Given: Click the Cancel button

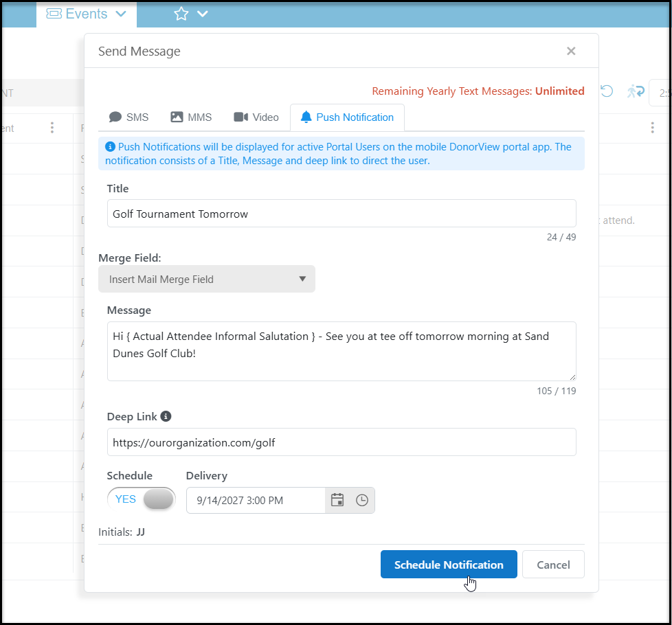Looking at the screenshot, I should (x=553, y=564).
